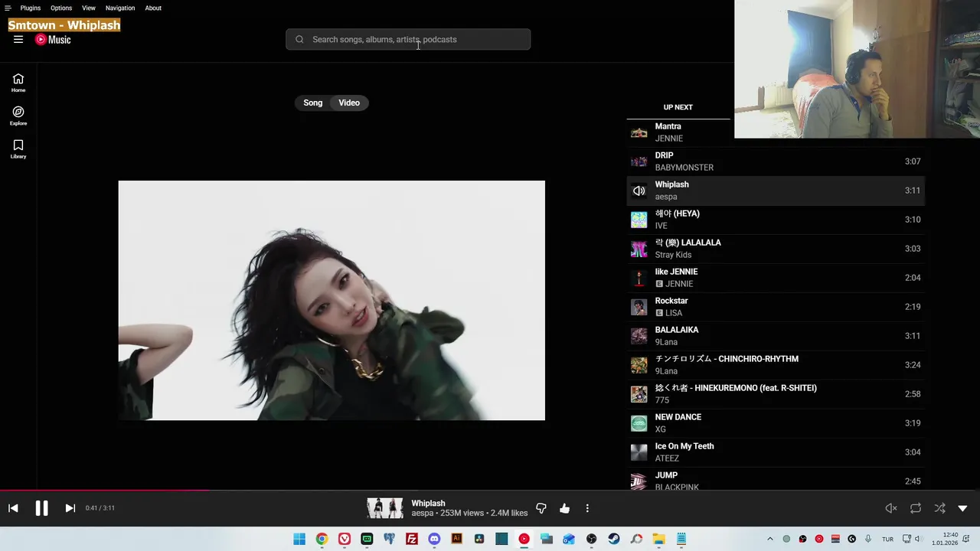Play Mantra by JENNIE from queue

tap(776, 132)
